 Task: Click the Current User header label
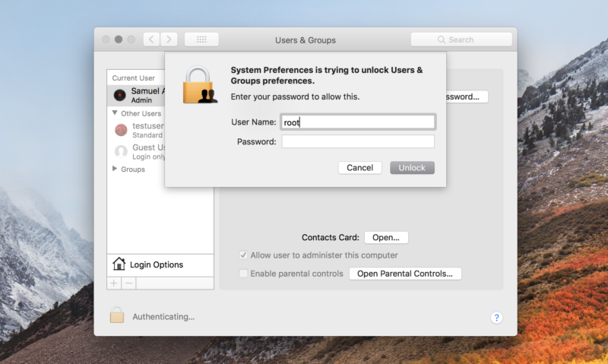[x=134, y=78]
